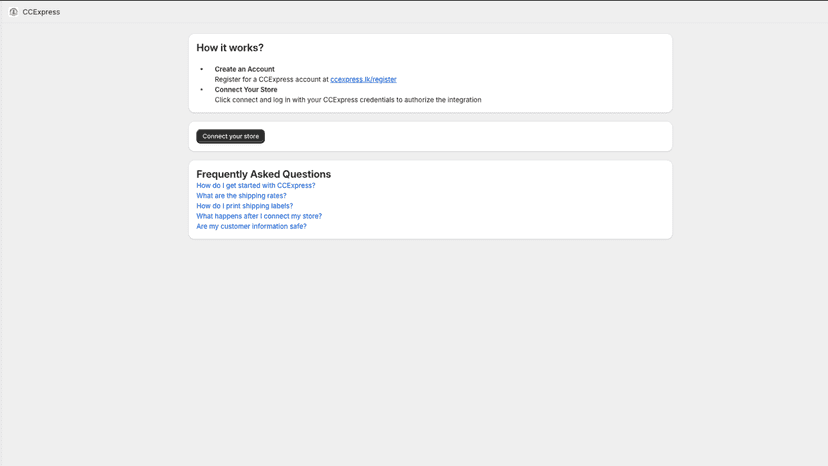
Task: Open 'Are my customer information safe?' FAQ
Action: [251, 226]
